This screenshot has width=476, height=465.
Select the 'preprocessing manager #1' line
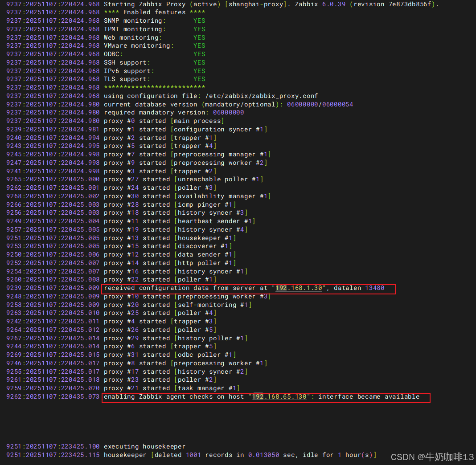tap(139, 155)
